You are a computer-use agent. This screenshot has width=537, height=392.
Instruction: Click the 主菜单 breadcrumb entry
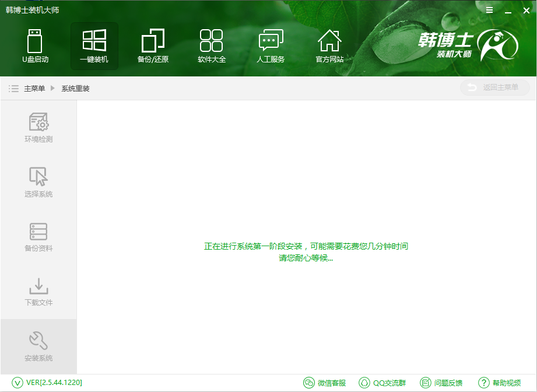35,87
